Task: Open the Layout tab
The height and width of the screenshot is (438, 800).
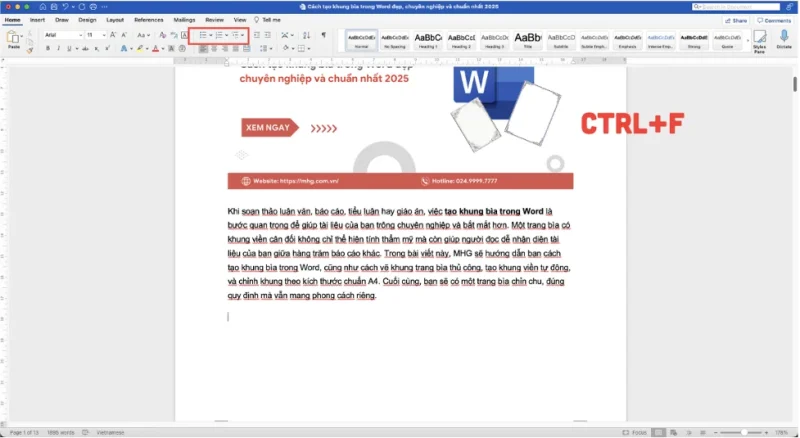Action: click(115, 20)
